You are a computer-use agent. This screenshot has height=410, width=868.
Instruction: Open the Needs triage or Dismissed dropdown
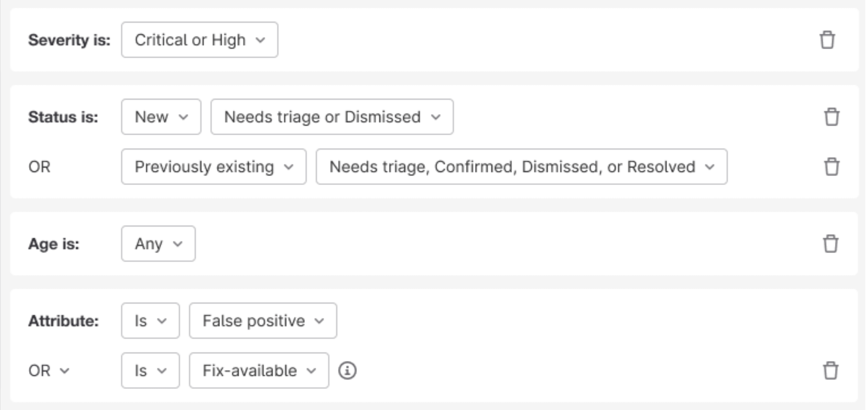(332, 117)
